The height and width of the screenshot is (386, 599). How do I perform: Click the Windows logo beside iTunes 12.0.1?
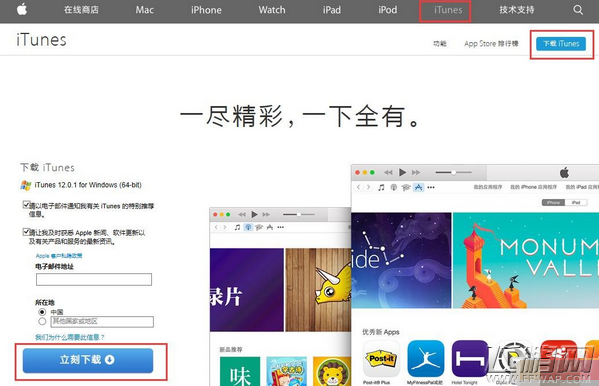[26, 185]
